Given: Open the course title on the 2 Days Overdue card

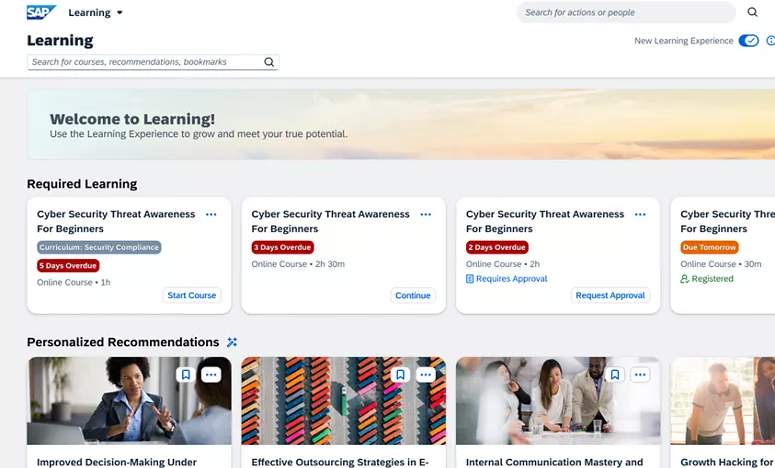Looking at the screenshot, I should click(545, 221).
